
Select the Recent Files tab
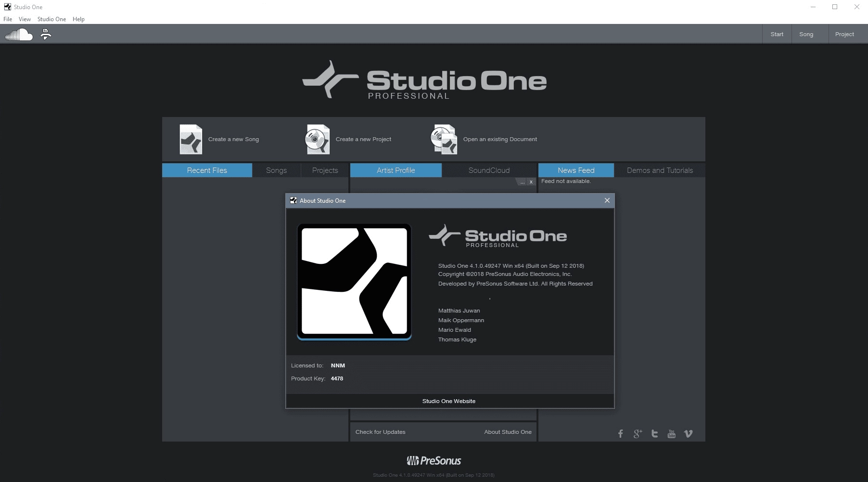(207, 170)
